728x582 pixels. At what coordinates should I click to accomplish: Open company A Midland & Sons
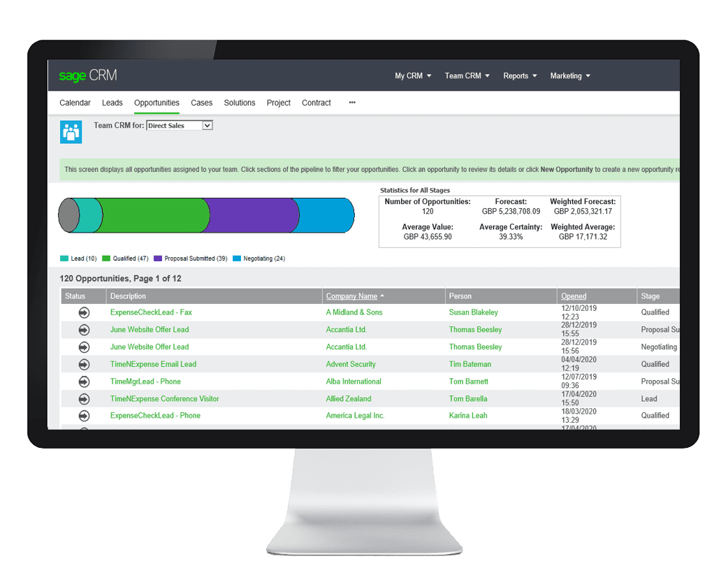[354, 312]
